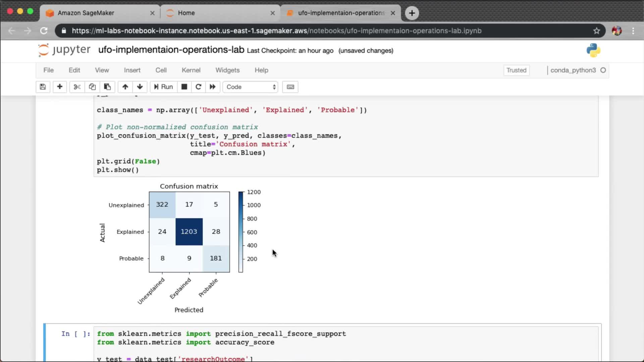
Task: Switch to the Amazon SageMaker tab
Action: pyautogui.click(x=86, y=13)
